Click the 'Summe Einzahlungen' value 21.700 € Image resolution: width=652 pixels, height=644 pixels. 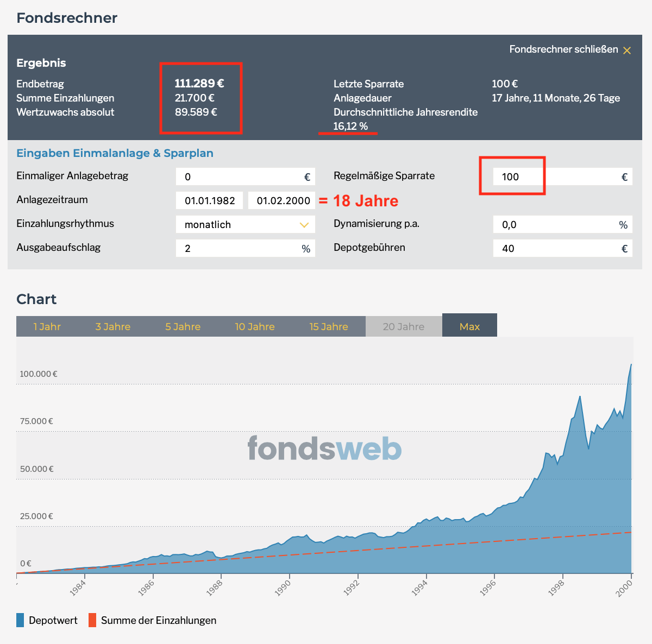pos(195,98)
